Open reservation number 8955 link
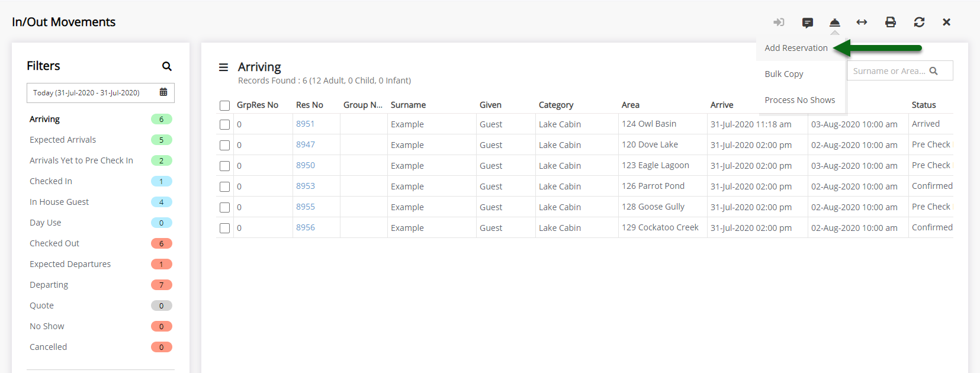Viewport: 980px width, 373px height. pyautogui.click(x=306, y=207)
